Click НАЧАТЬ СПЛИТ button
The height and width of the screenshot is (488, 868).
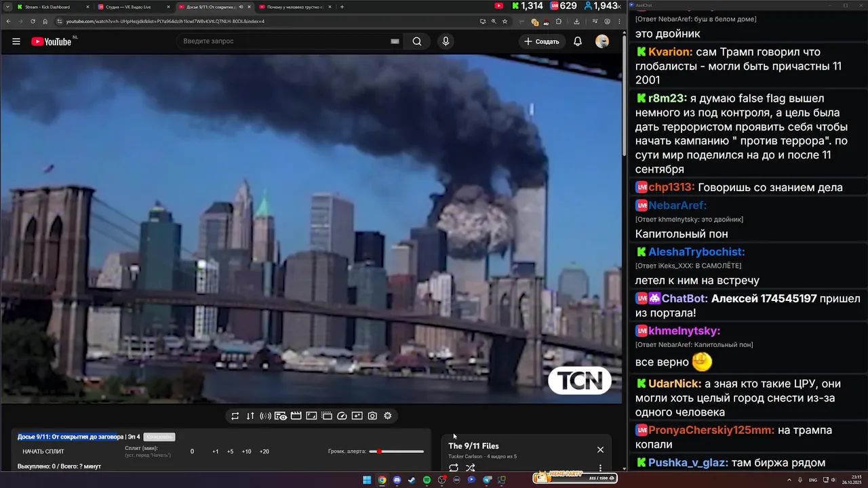[x=43, y=451]
